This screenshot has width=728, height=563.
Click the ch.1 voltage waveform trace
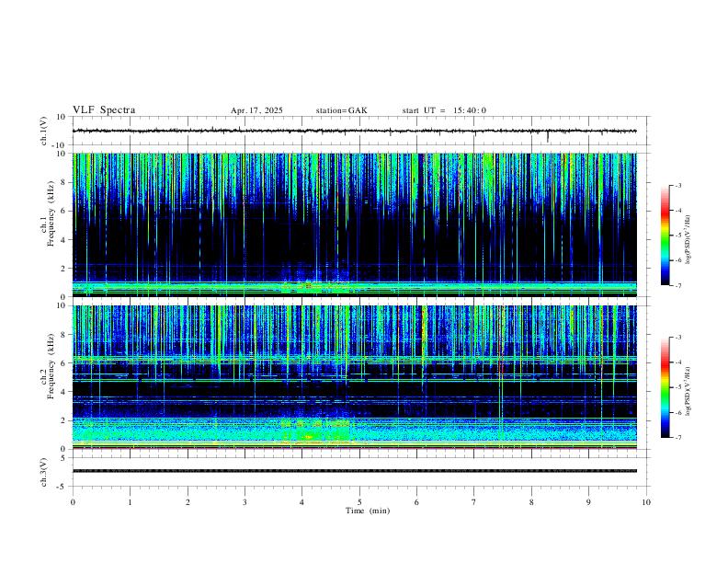(x=354, y=131)
